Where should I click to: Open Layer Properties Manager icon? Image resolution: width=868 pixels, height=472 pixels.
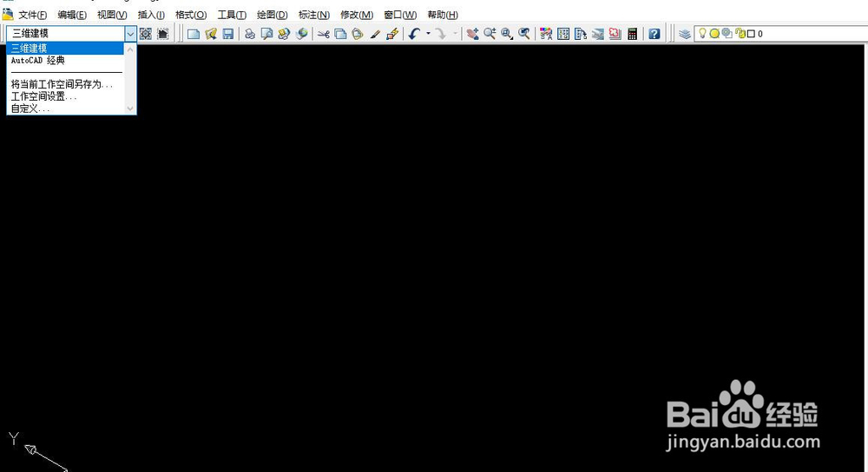point(685,34)
